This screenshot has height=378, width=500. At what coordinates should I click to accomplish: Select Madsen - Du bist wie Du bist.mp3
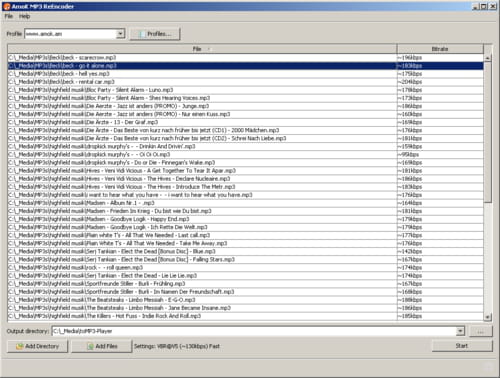click(245, 211)
